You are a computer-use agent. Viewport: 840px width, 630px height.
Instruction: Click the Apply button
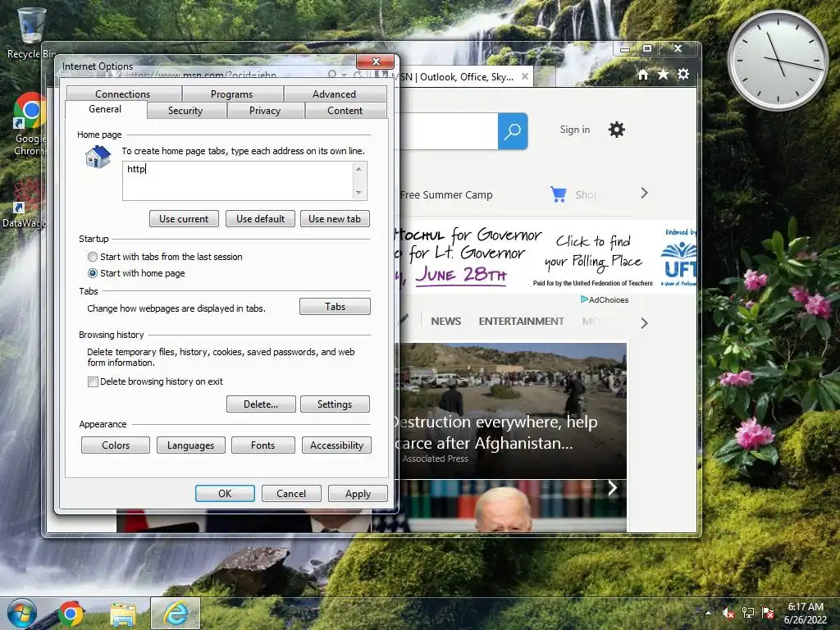coord(358,493)
